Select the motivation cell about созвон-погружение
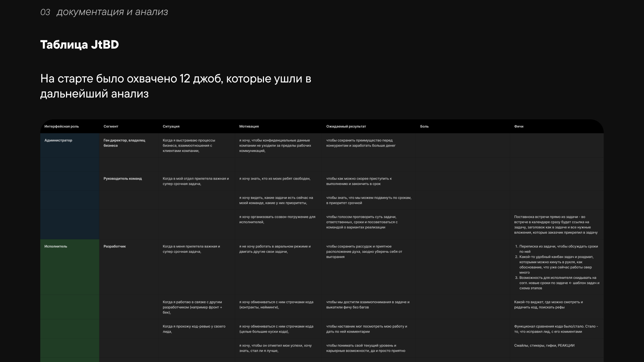644x362 pixels. tap(277, 219)
